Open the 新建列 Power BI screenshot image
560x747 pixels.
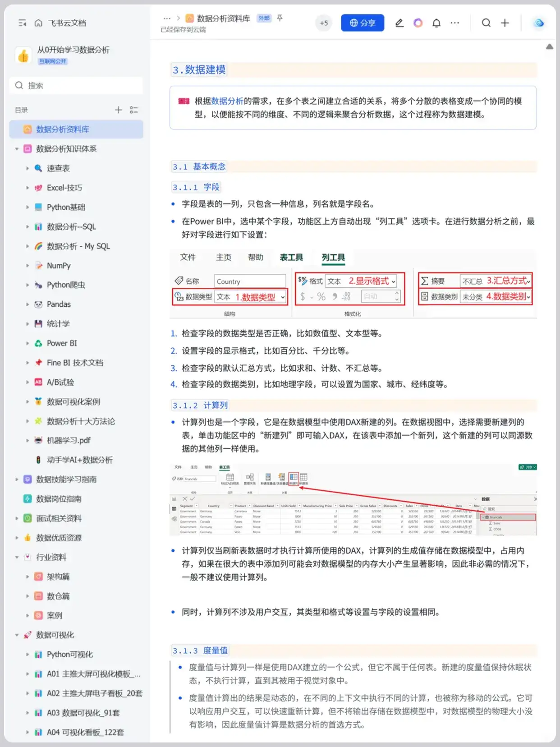(353, 499)
